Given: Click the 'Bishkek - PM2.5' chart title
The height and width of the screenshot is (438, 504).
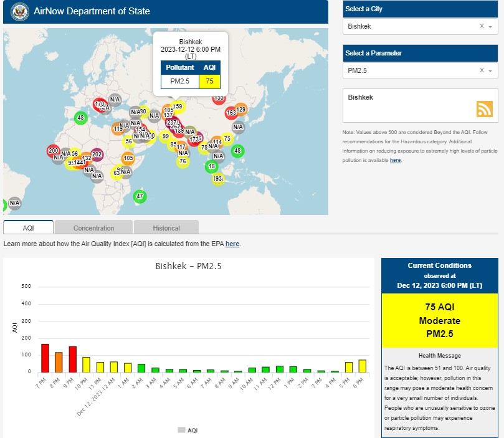Looking at the screenshot, I should (x=188, y=266).
